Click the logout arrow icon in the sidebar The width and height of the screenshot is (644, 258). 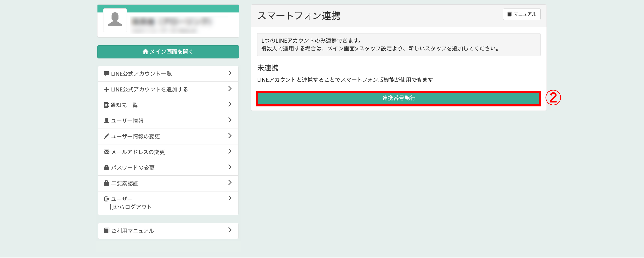[107, 199]
